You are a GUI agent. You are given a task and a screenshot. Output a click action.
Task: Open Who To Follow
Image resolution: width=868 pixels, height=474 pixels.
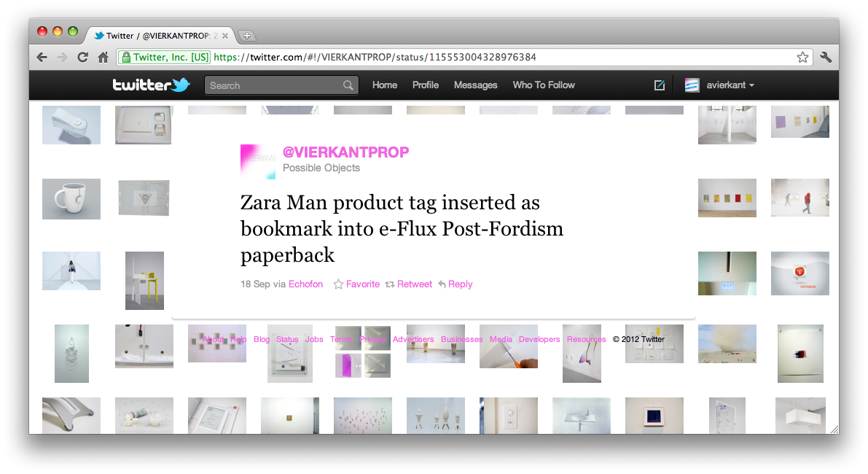(544, 85)
